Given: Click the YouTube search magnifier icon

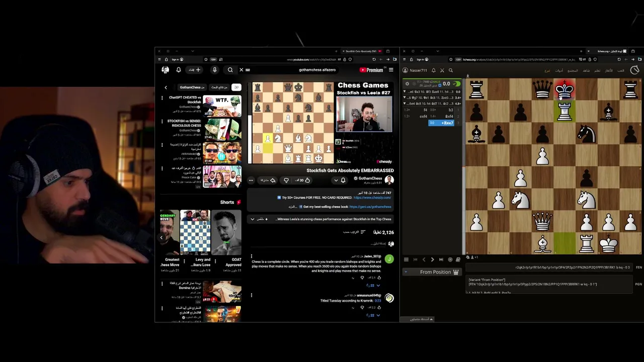Looking at the screenshot, I should pyautogui.click(x=230, y=70).
